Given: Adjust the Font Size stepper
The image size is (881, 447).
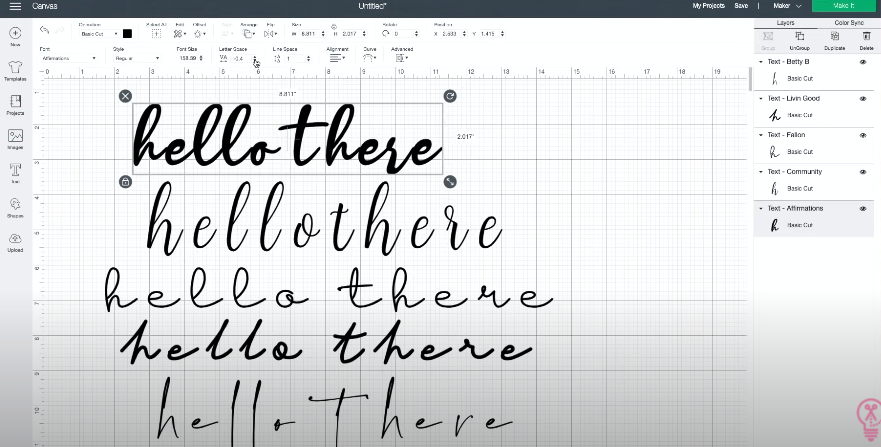Looking at the screenshot, I should click(x=201, y=58).
